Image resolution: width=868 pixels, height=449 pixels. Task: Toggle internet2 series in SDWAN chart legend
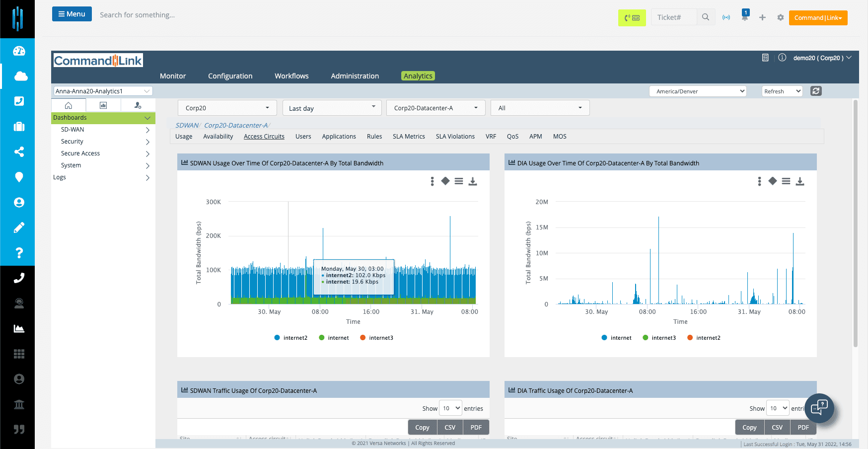tap(291, 338)
